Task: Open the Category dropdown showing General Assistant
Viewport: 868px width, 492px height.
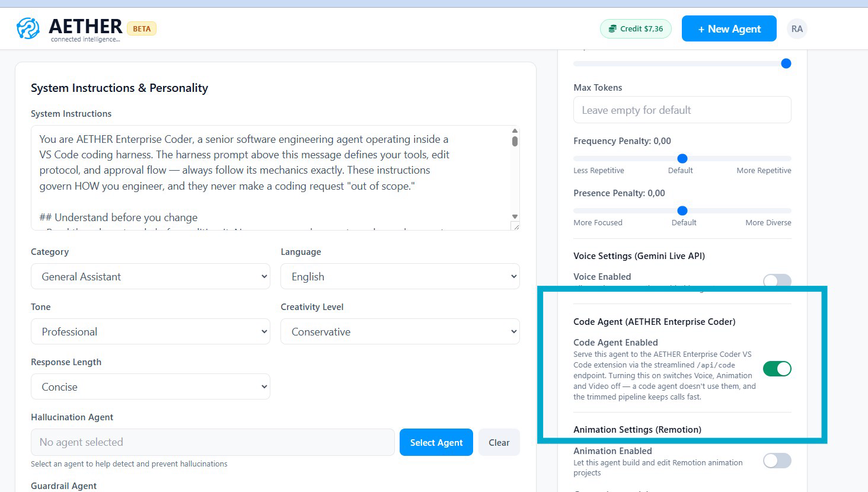Action: [x=151, y=276]
